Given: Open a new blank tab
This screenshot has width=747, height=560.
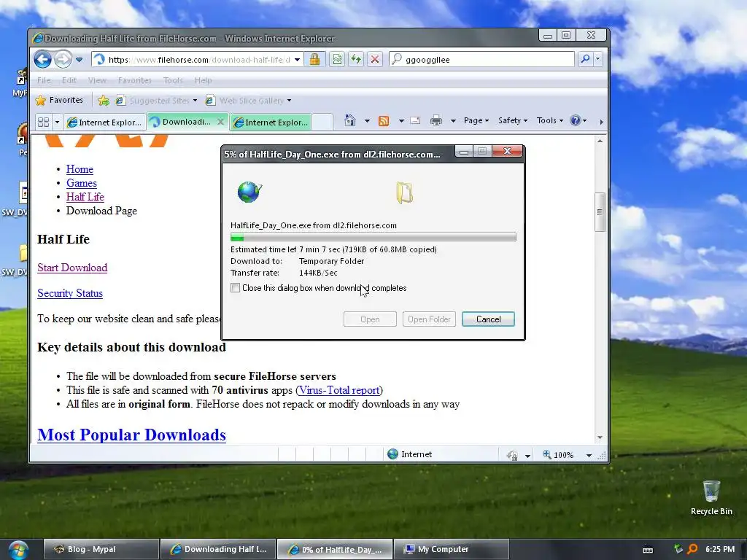Looking at the screenshot, I should (x=322, y=122).
